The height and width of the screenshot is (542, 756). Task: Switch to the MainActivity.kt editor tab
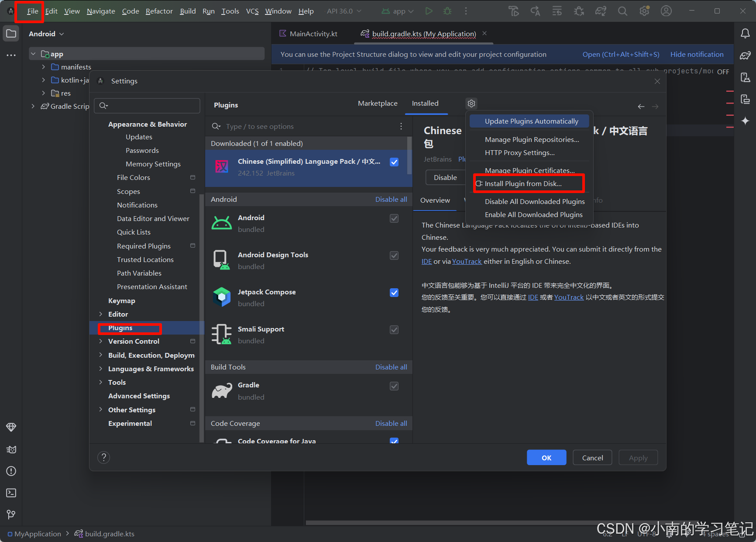click(309, 34)
